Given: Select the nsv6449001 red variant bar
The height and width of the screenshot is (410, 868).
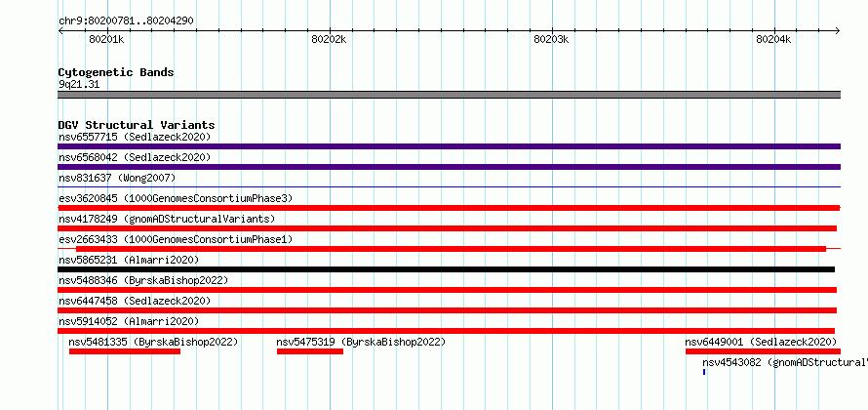Looking at the screenshot, I should pos(763,351).
